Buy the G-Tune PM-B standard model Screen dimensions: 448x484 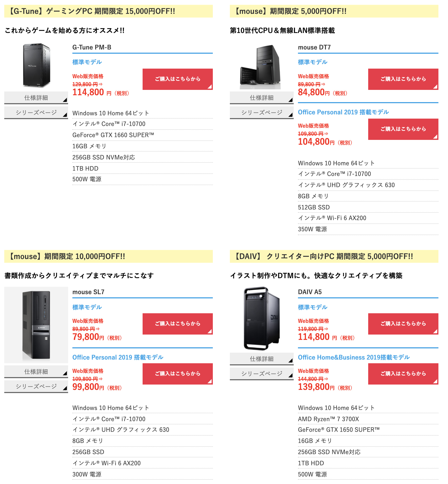point(178,79)
